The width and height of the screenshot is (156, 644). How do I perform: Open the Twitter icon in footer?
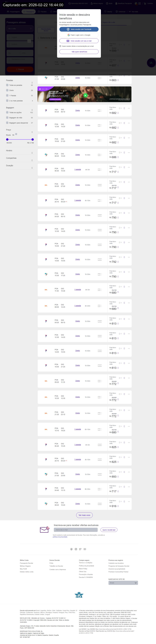coord(80,549)
